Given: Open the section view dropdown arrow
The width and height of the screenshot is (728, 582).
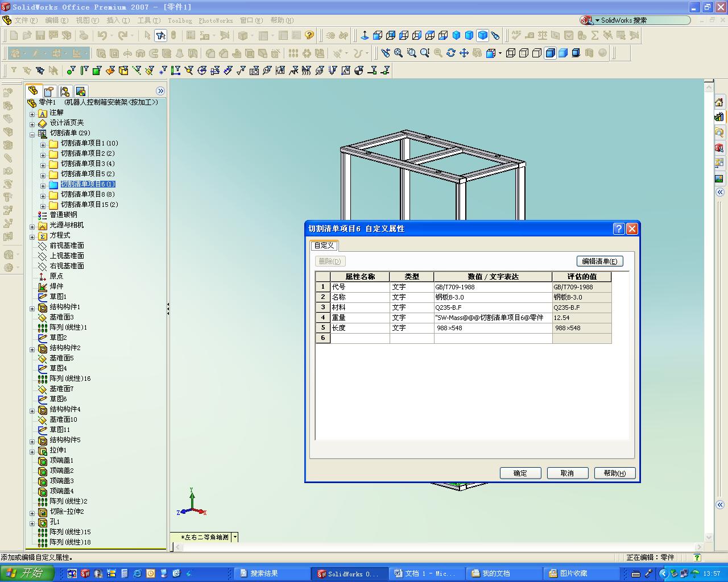Looking at the screenshot, I should coord(500,53).
